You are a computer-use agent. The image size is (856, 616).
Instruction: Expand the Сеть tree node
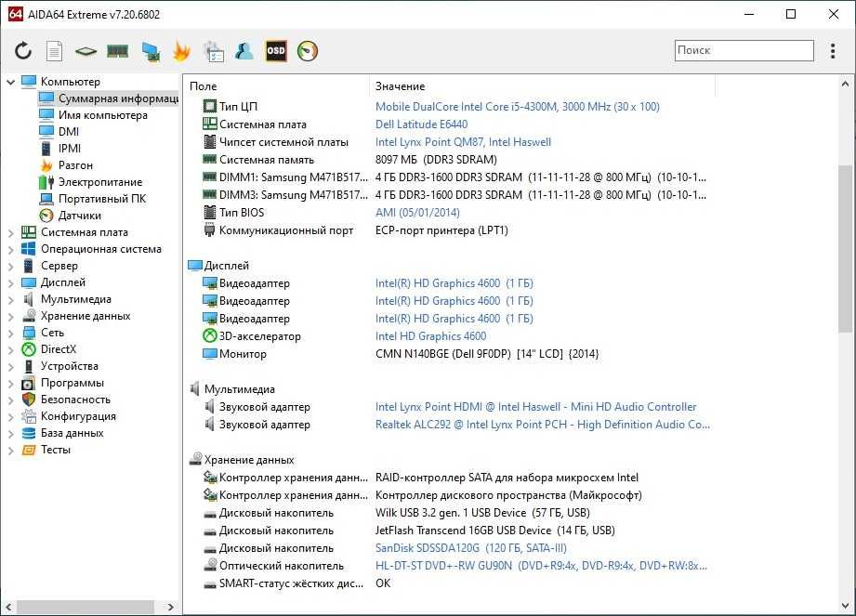[10, 334]
